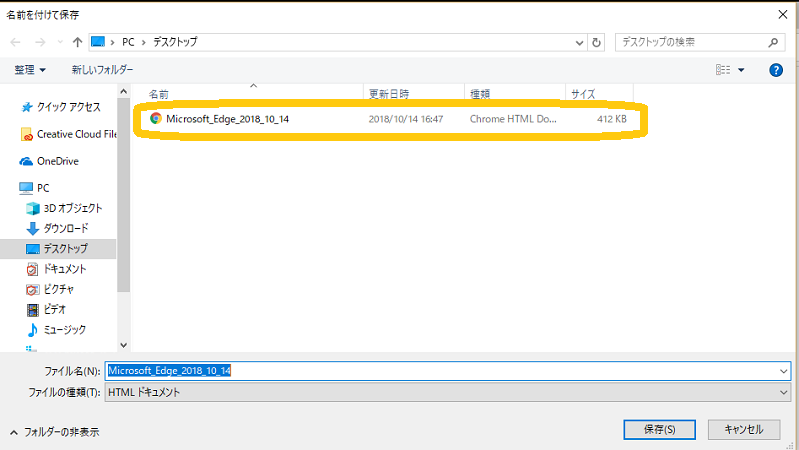This screenshot has height=450, width=799.
Task: Open recent locations dropdown arrow
Action: (60, 42)
